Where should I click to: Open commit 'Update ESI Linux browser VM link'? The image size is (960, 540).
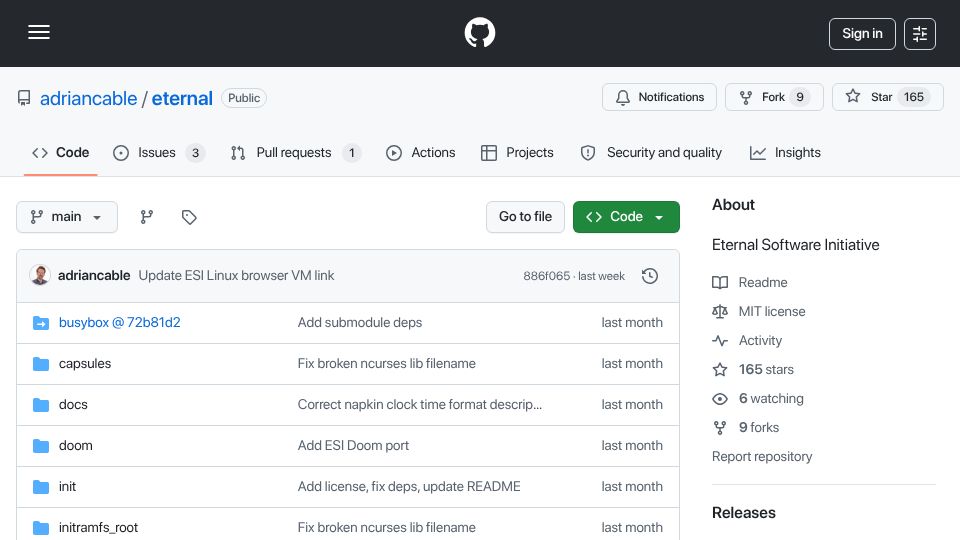coord(236,276)
